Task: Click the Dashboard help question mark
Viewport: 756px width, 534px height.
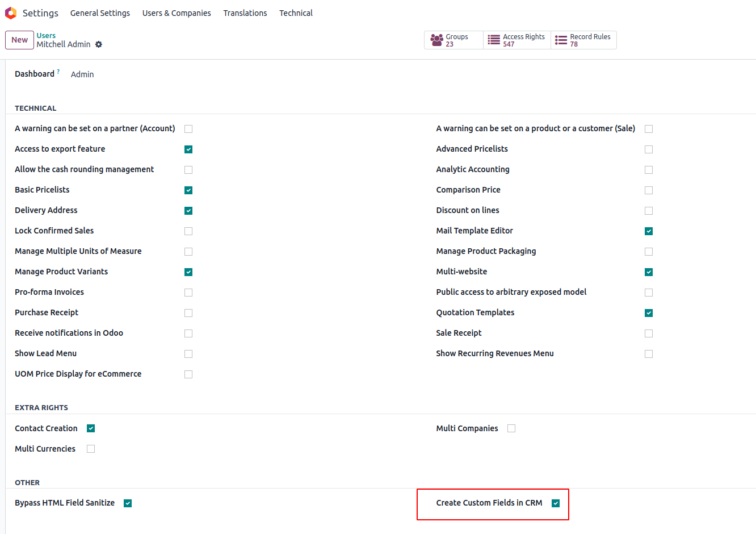Action: 58,72
